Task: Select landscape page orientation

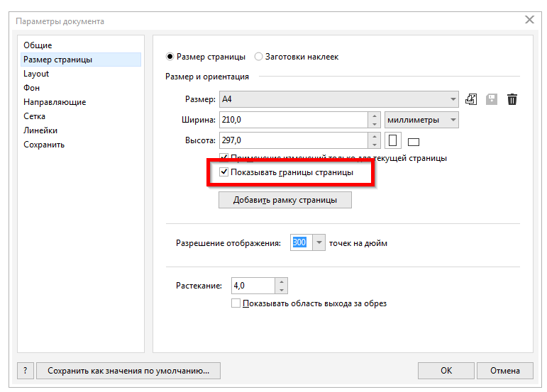Action: 414,141
